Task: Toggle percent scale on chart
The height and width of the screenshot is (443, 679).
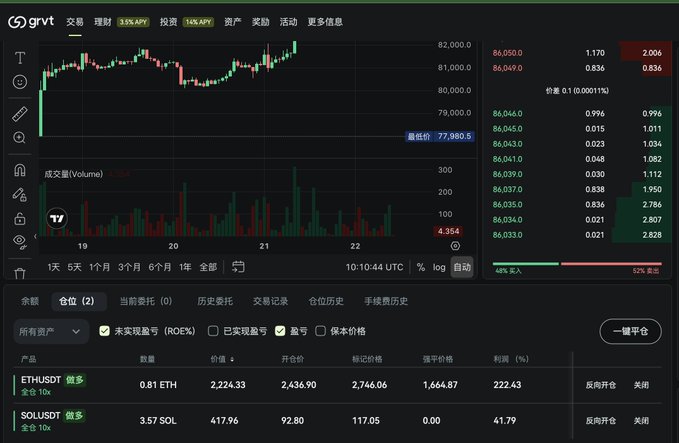Action: [420, 267]
